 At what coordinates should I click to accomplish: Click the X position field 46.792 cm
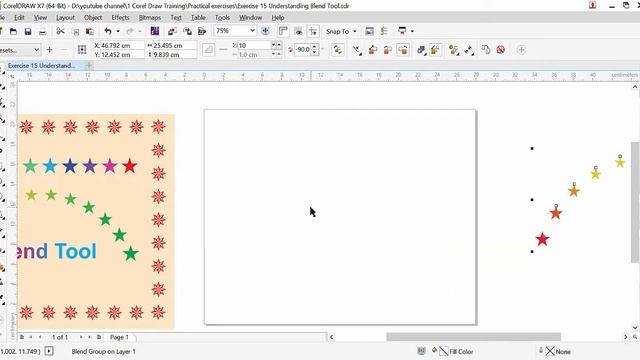[x=119, y=45]
